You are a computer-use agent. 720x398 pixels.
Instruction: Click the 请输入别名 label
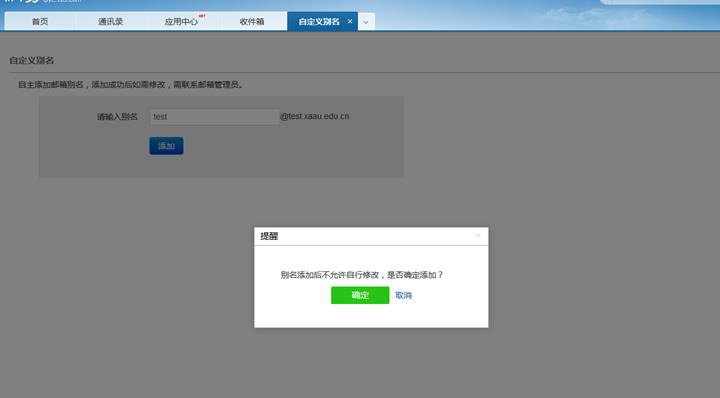[x=117, y=117]
